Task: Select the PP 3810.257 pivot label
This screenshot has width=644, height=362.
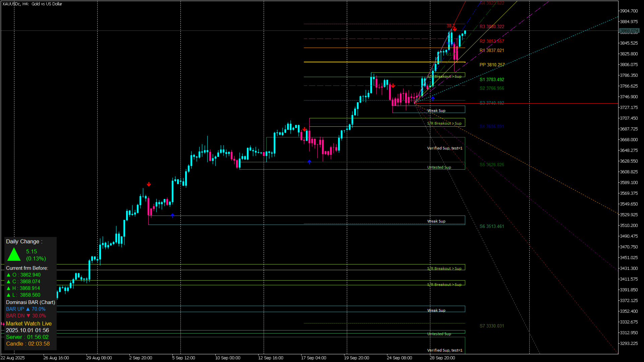Action: (x=492, y=65)
